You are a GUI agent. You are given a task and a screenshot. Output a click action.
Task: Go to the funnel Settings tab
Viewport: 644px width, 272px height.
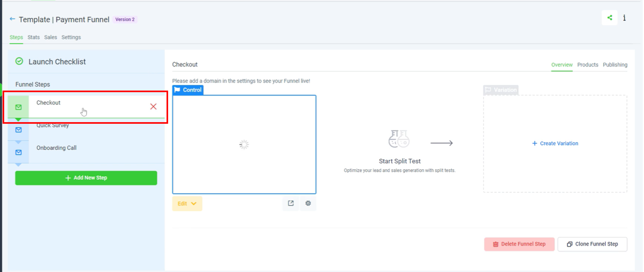click(x=71, y=37)
